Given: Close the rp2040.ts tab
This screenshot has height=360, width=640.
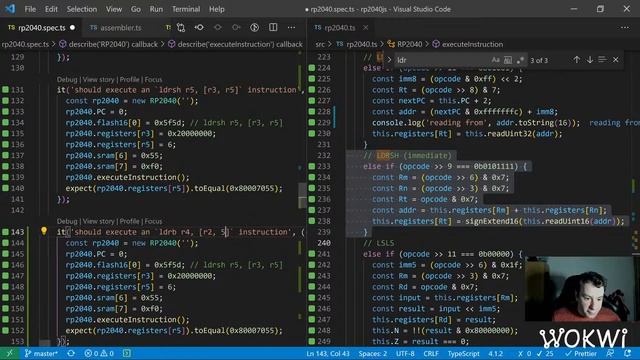Looking at the screenshot, I should tap(366, 28).
